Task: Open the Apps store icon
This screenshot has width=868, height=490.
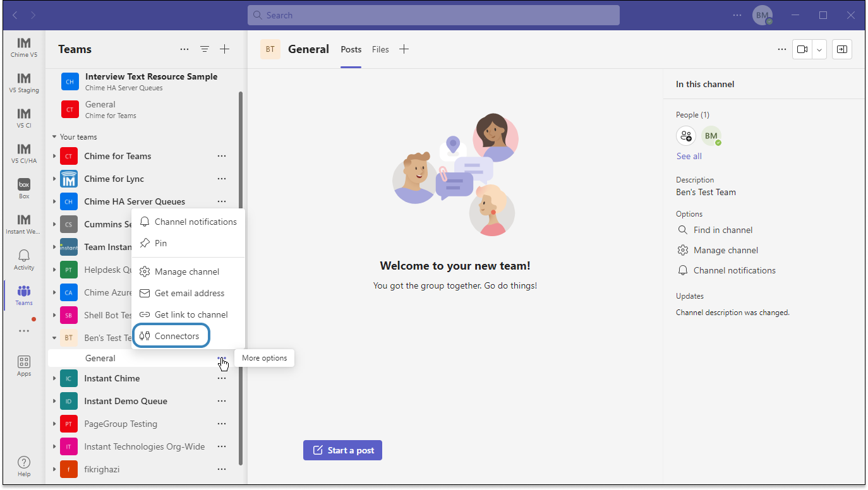Action: point(24,366)
